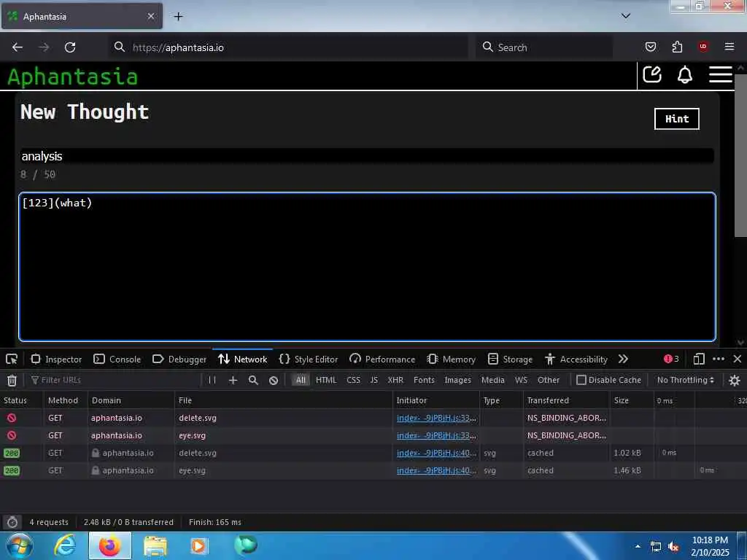Add new request with plus icon

click(233, 380)
